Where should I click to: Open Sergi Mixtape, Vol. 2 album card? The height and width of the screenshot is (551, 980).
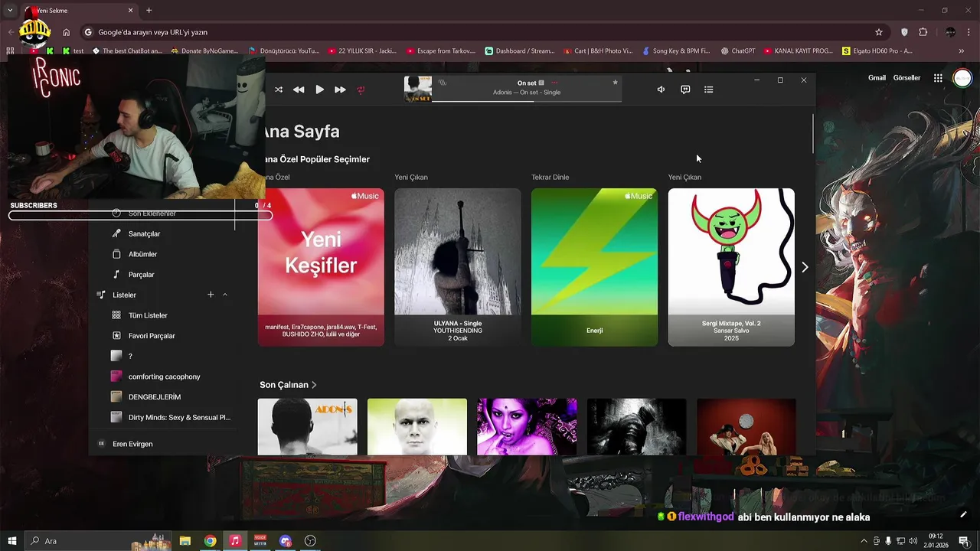(731, 267)
